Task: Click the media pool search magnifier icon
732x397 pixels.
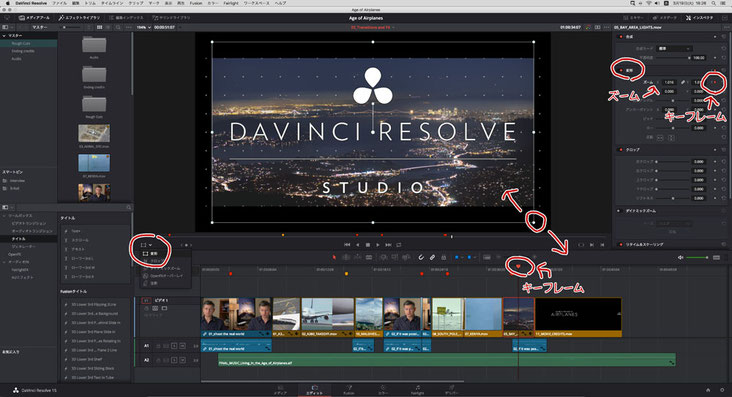Action: point(118,28)
